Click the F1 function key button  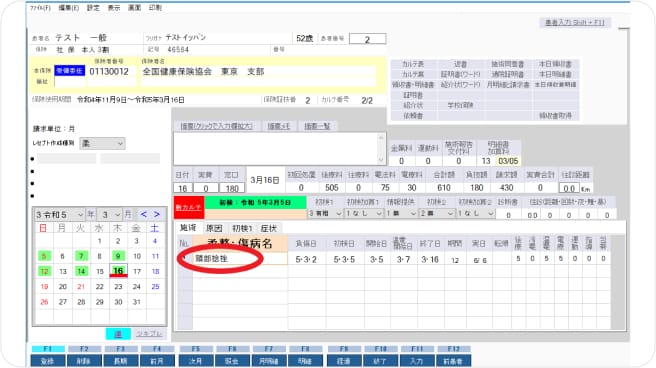(48, 360)
